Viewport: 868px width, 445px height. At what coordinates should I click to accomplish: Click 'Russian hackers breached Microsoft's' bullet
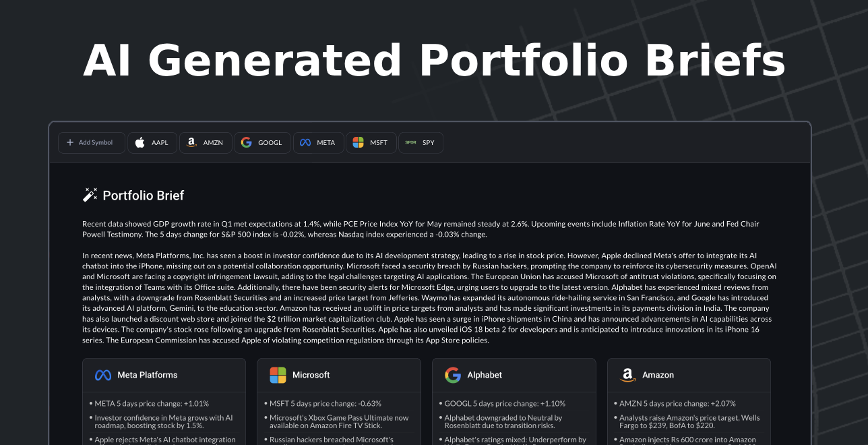(x=332, y=440)
